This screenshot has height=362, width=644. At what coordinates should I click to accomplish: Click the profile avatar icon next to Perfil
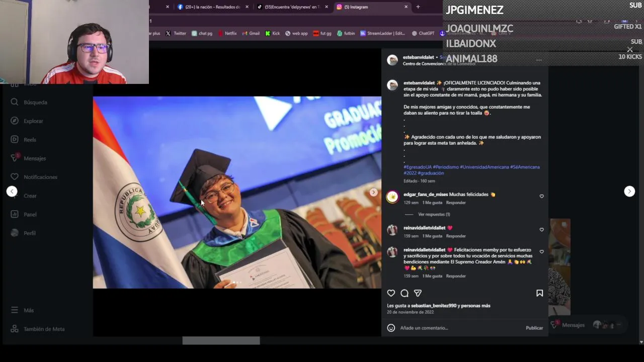(x=15, y=233)
